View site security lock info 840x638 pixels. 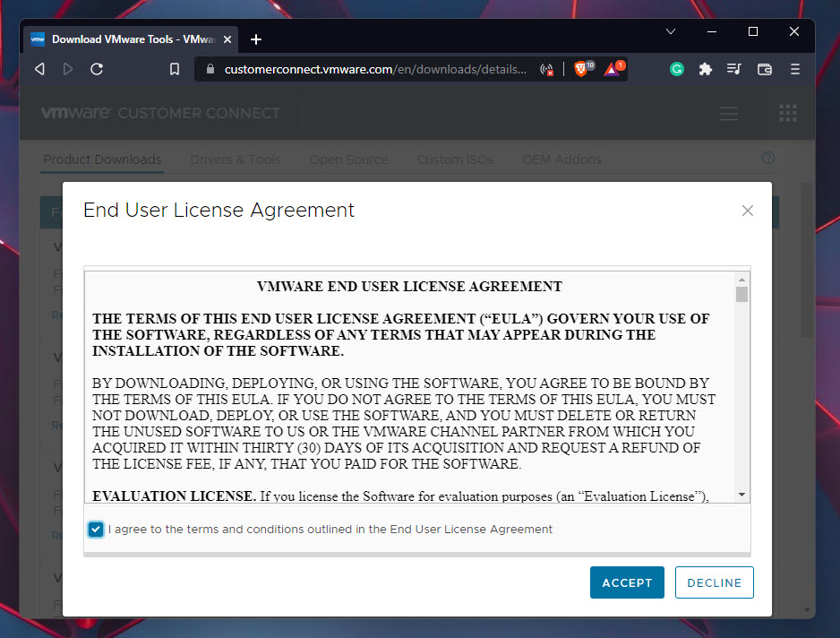(x=210, y=69)
